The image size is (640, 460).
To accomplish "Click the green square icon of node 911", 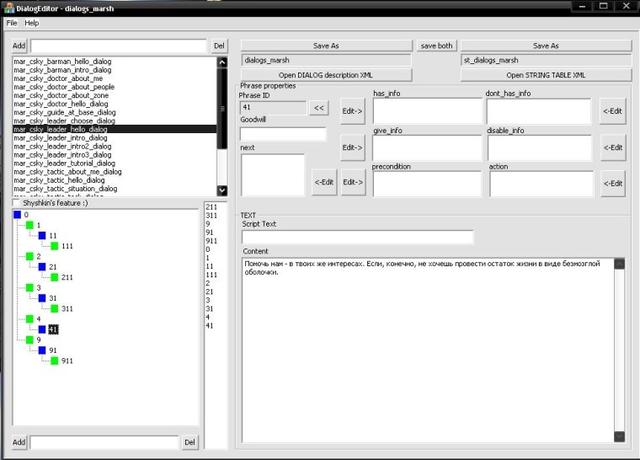I will pyautogui.click(x=54, y=360).
